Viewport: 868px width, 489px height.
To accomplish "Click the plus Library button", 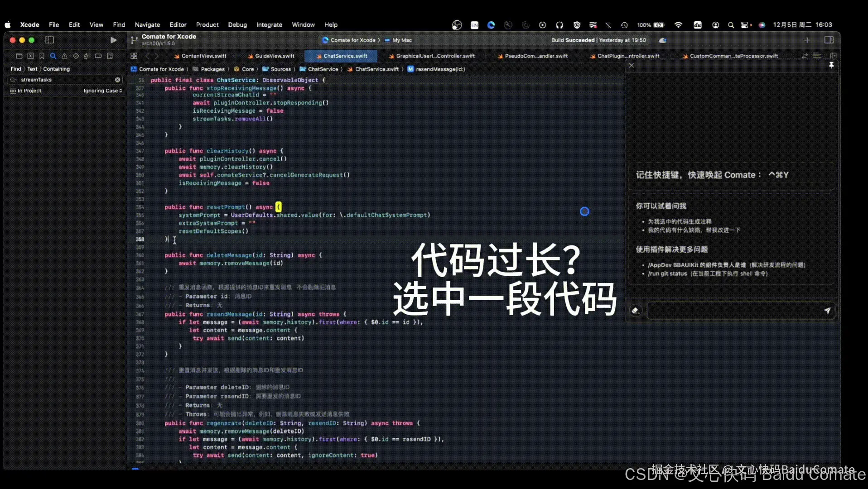I will tap(807, 40).
